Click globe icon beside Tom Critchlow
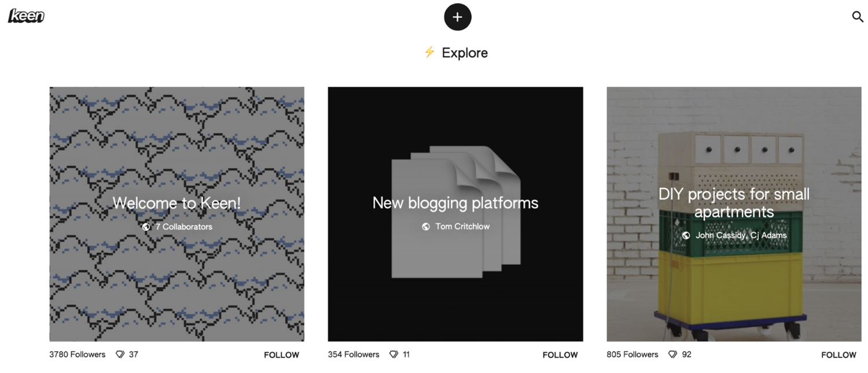868x373 pixels. point(426,227)
